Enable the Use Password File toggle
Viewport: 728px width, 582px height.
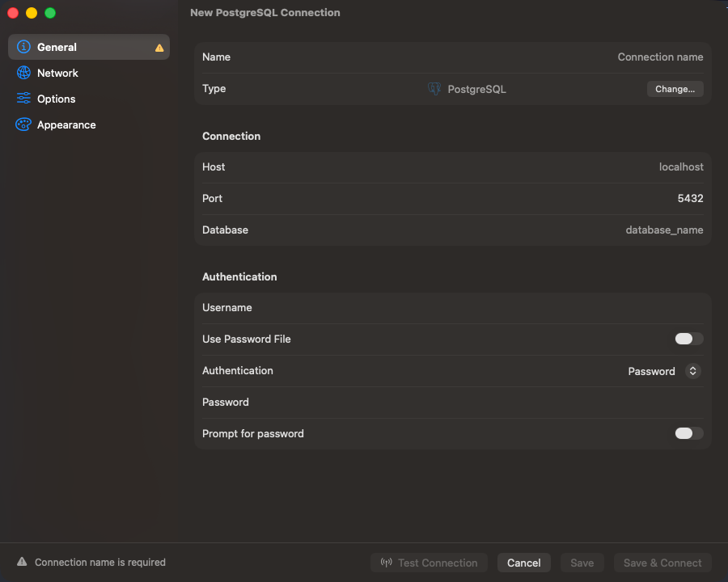pos(689,339)
